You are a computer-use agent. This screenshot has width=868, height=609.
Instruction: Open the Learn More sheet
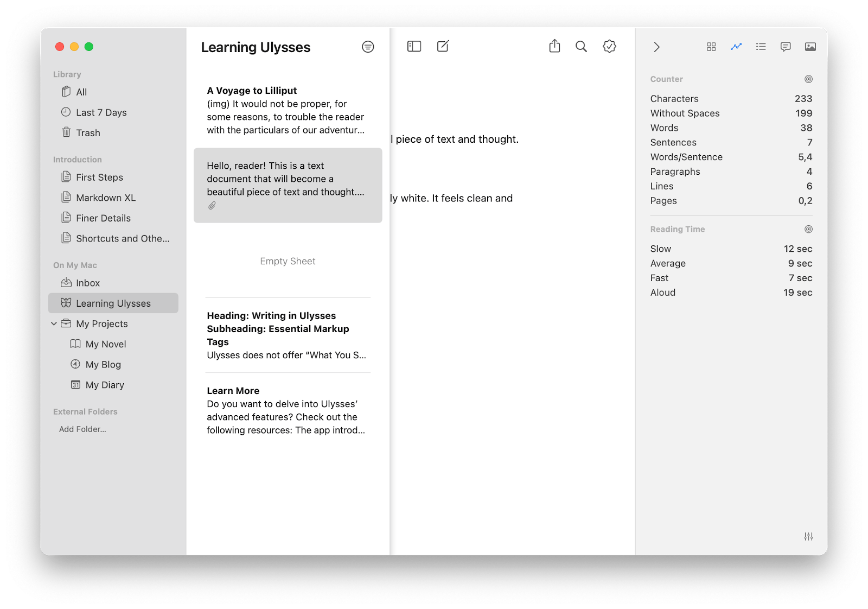[x=288, y=410]
